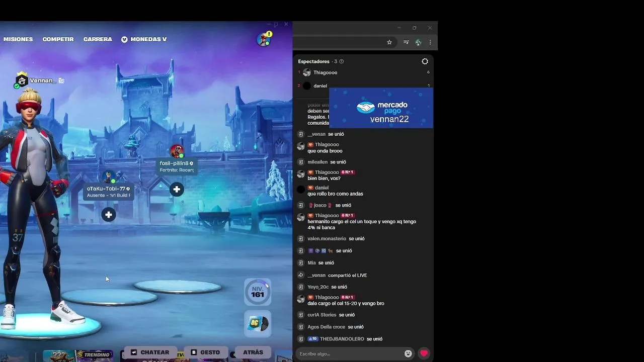
Task: Invite player with plus button under fosil-pillin8
Action: tap(177, 190)
